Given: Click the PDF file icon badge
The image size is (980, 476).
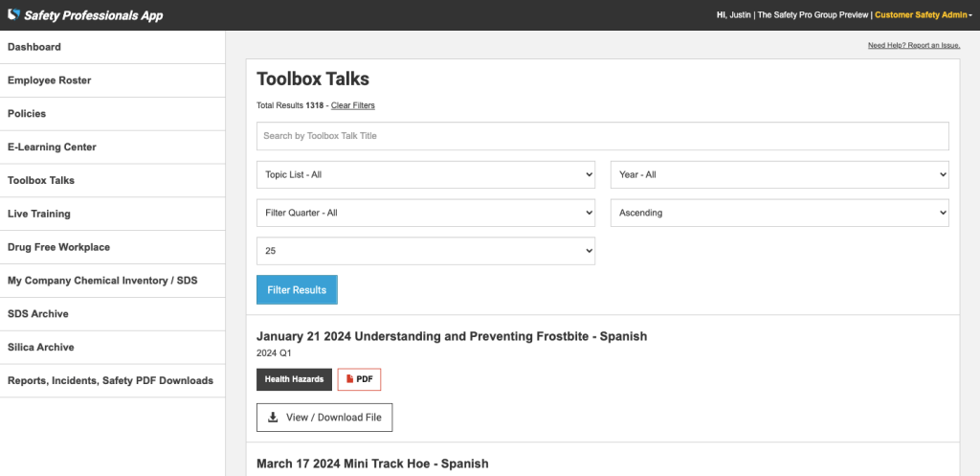Looking at the screenshot, I should 359,379.
